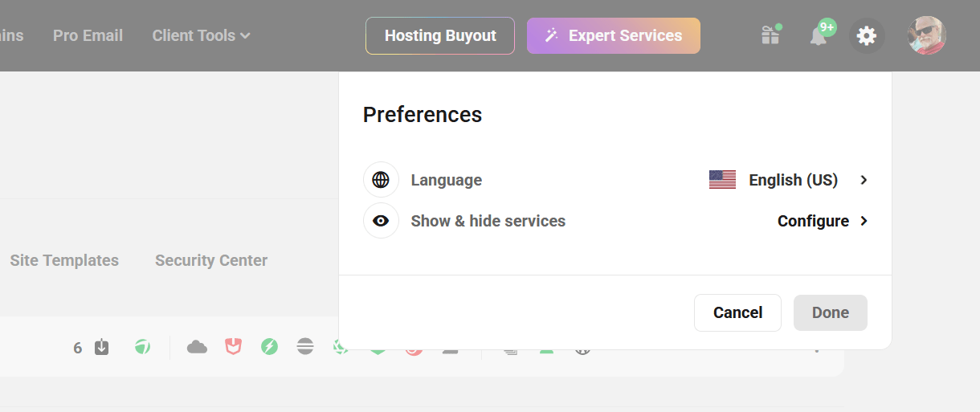The image size is (980, 412).
Task: Click the globe icon beside Language
Action: tap(381, 180)
